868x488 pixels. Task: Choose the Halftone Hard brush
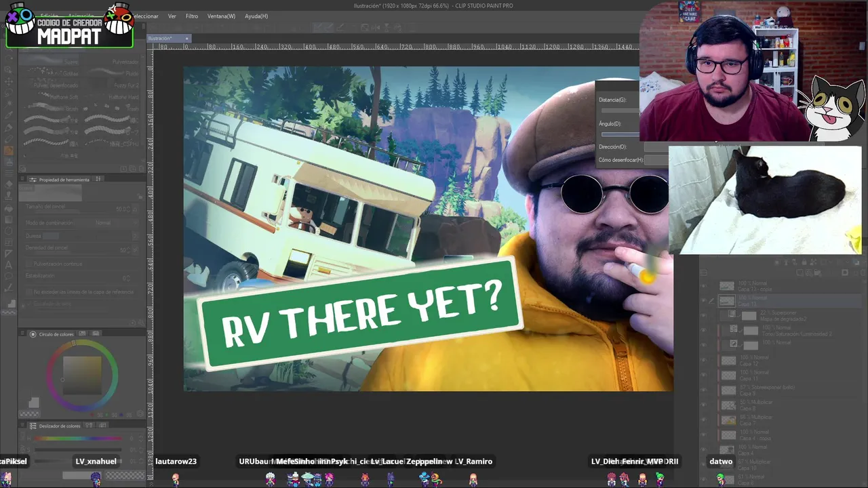[x=110, y=97]
